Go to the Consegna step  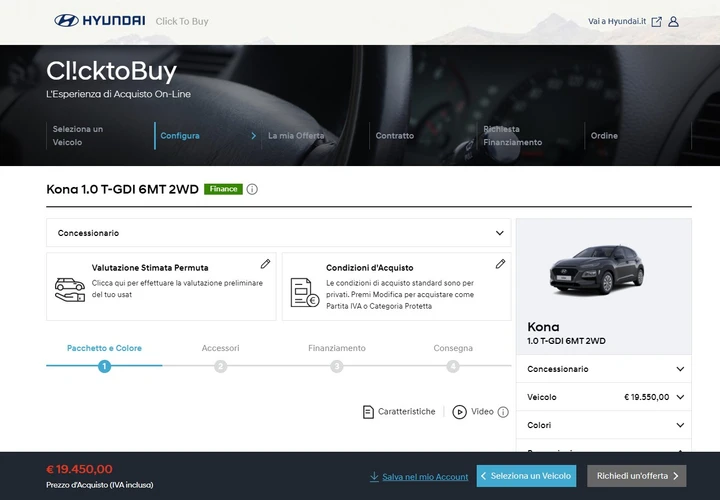point(453,348)
